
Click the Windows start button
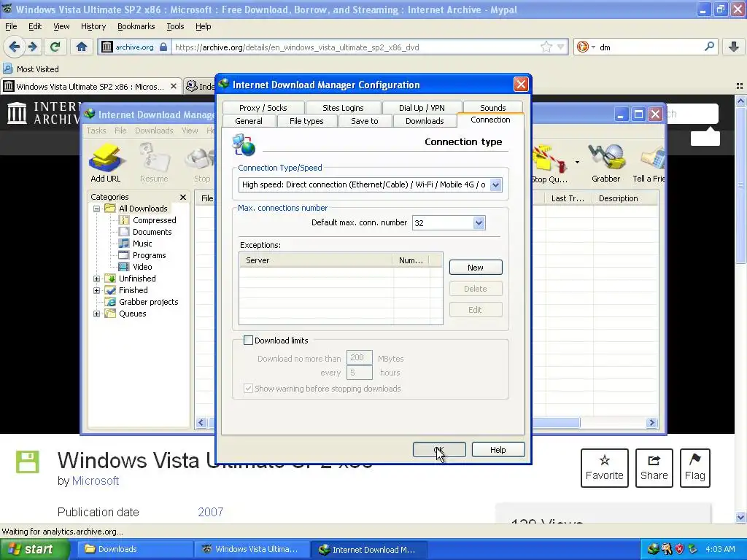pyautogui.click(x=34, y=549)
